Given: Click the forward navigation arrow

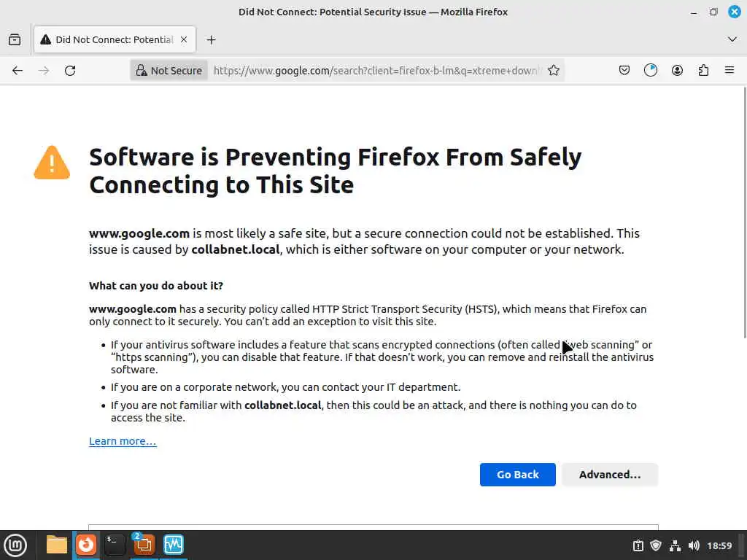Looking at the screenshot, I should pos(44,71).
